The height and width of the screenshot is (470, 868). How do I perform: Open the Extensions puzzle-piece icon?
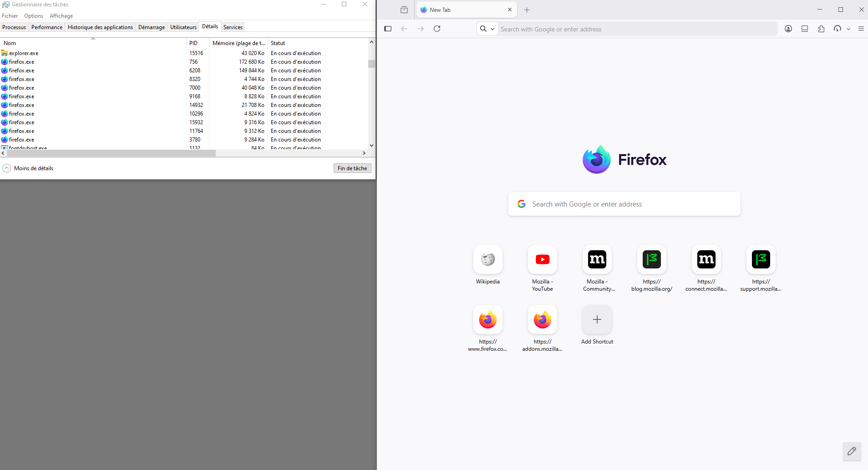coord(821,29)
